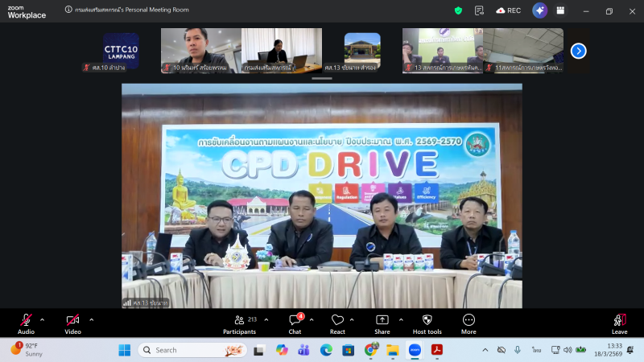Viewport: 644px width, 362px height.
Task: Select the CTTC10 Lampang participant thumbnail
Action: [121, 51]
